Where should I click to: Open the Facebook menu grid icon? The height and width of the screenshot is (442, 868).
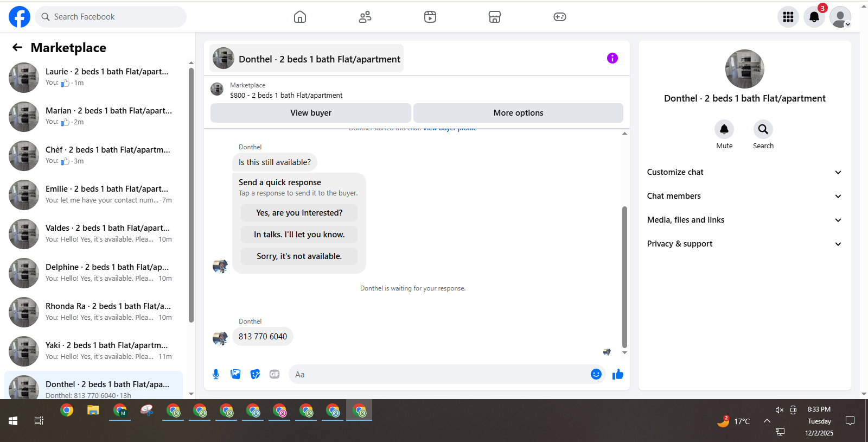[788, 17]
